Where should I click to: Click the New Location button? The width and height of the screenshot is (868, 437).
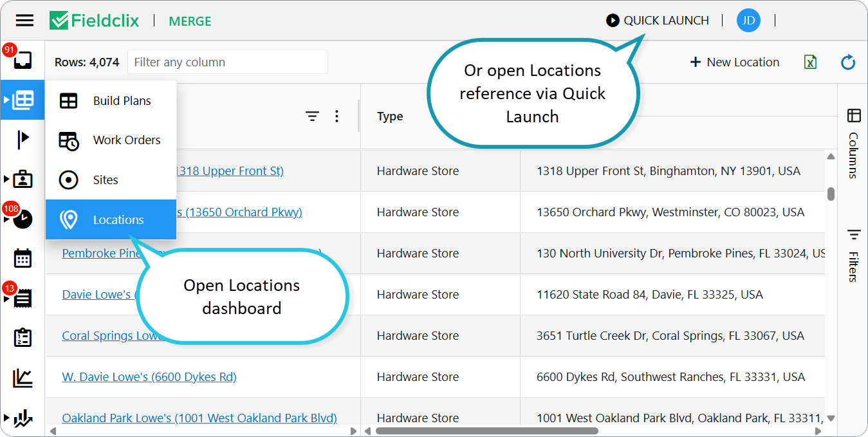point(734,62)
